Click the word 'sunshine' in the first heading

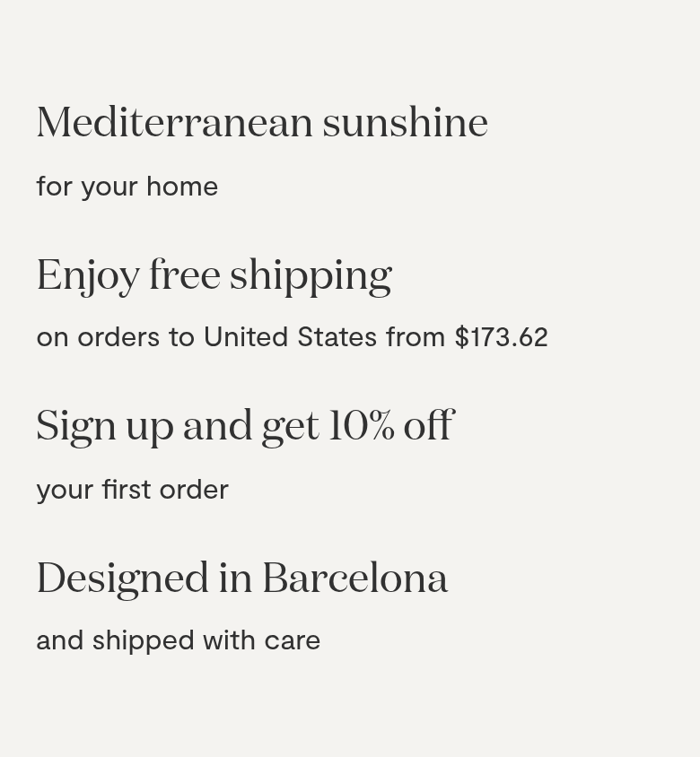coord(406,122)
